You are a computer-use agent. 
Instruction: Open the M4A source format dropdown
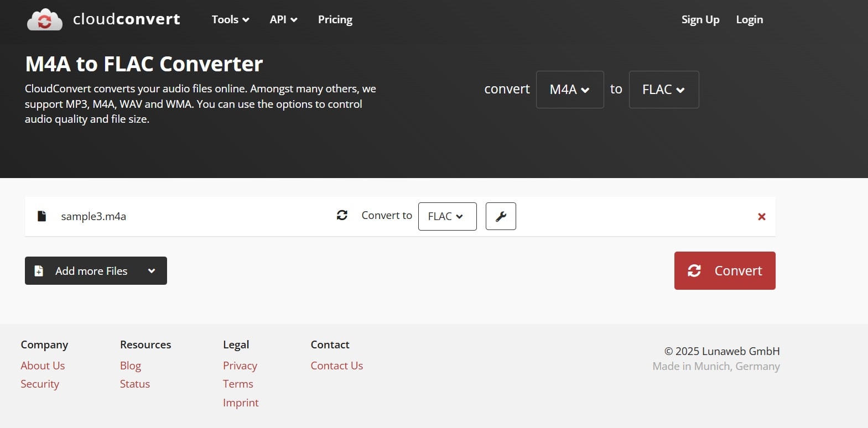click(570, 90)
